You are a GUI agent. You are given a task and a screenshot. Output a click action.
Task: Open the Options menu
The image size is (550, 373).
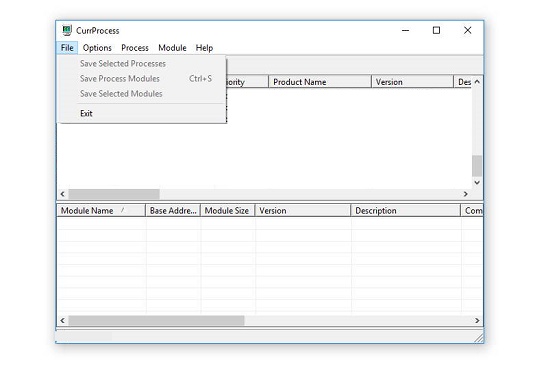[x=97, y=48]
